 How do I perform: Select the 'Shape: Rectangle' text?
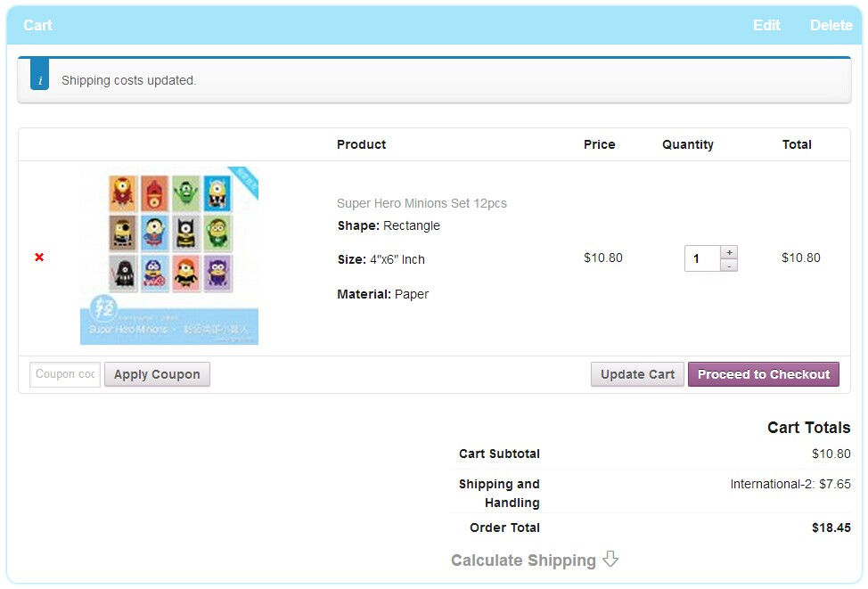point(389,225)
